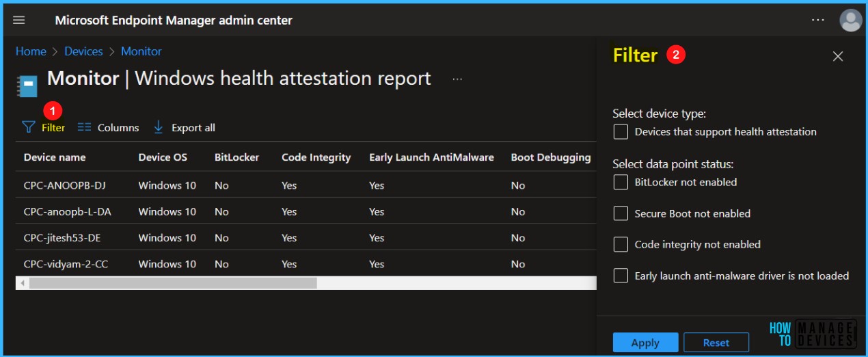This screenshot has height=357, width=868.
Task: Open the Columns chooser
Action: point(108,127)
